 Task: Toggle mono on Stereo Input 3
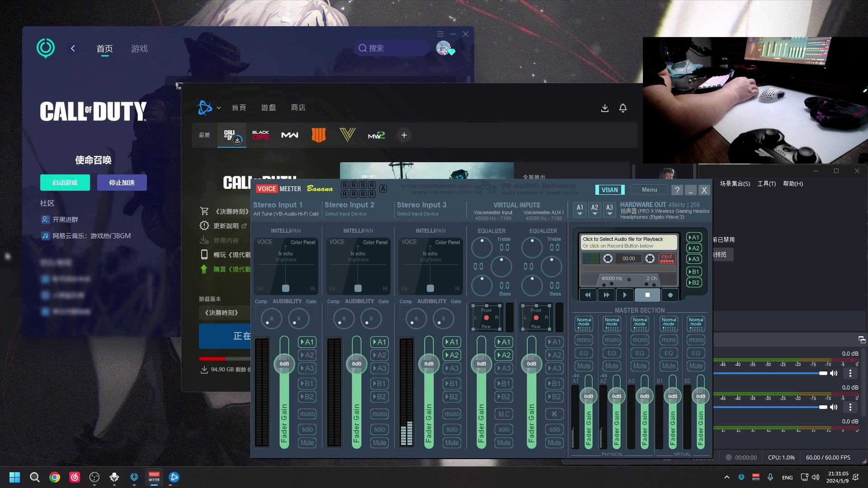[452, 414]
